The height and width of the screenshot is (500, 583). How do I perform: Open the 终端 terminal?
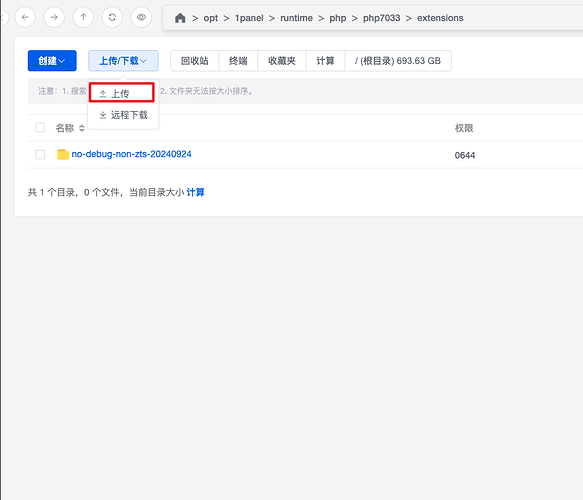point(238,61)
